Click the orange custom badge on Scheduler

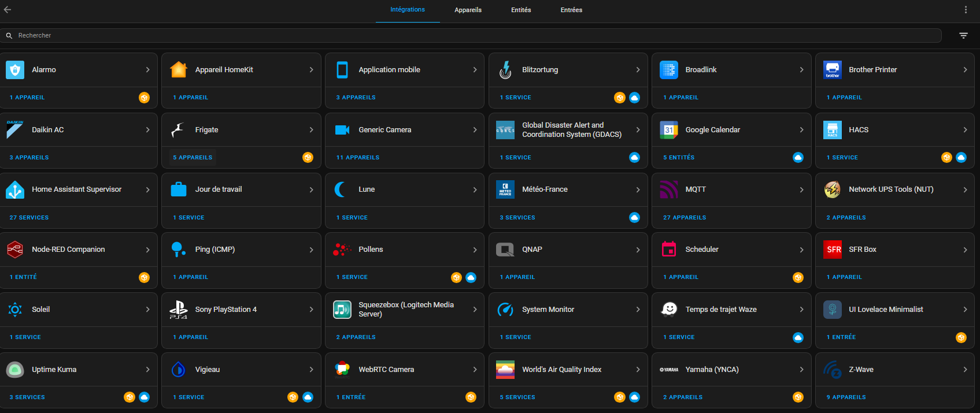[x=798, y=277]
